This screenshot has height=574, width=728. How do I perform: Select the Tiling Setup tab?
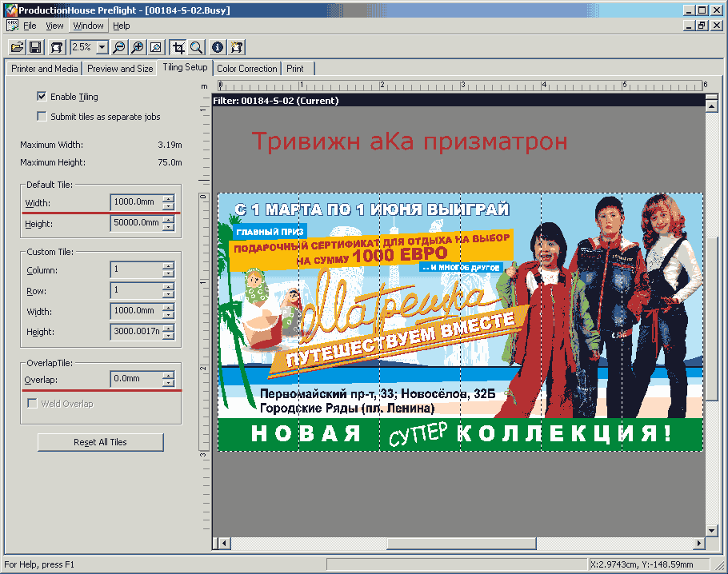[185, 68]
